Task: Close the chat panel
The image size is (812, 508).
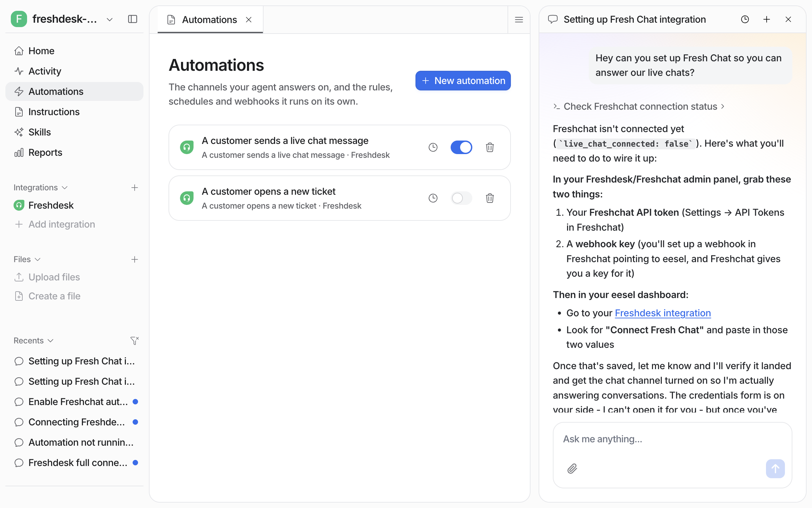Action: pyautogui.click(x=788, y=19)
